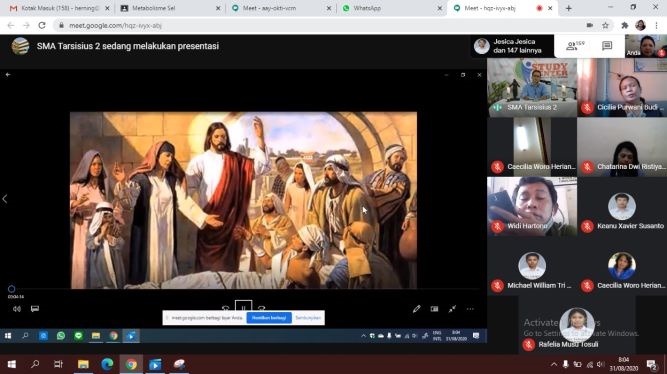
Task: Click the back arrow in media player
Action: coord(8,74)
